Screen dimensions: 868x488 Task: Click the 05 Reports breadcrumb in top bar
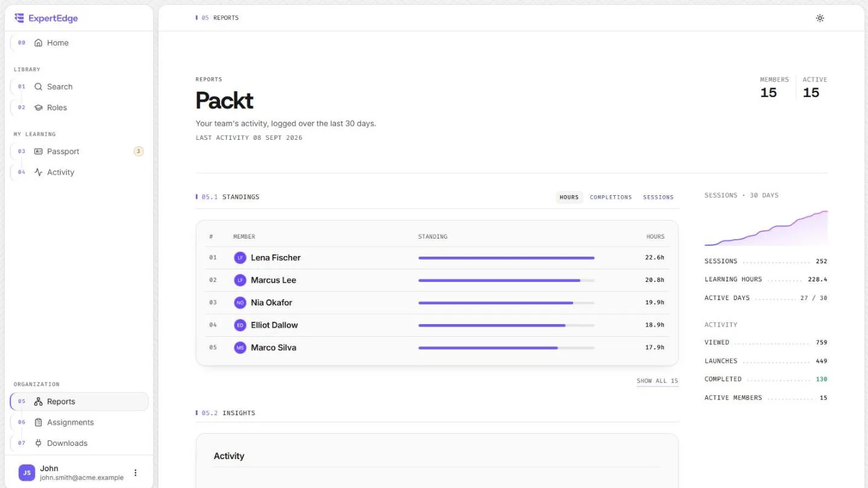217,18
